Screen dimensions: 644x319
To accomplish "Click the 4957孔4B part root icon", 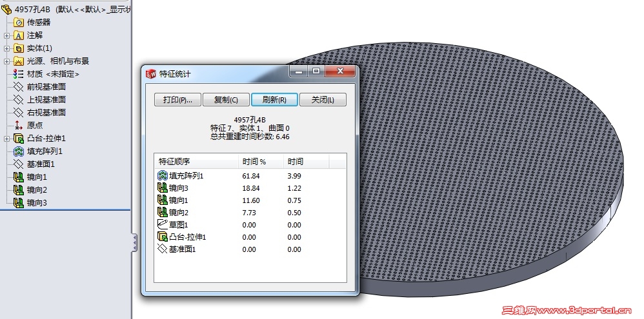I will tap(6, 9).
